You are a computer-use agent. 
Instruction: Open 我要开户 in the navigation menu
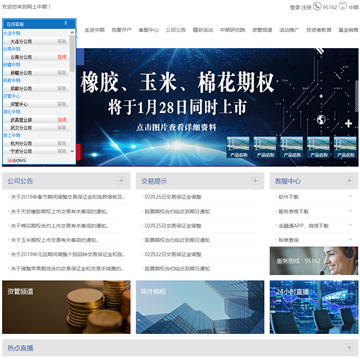[x=121, y=30]
